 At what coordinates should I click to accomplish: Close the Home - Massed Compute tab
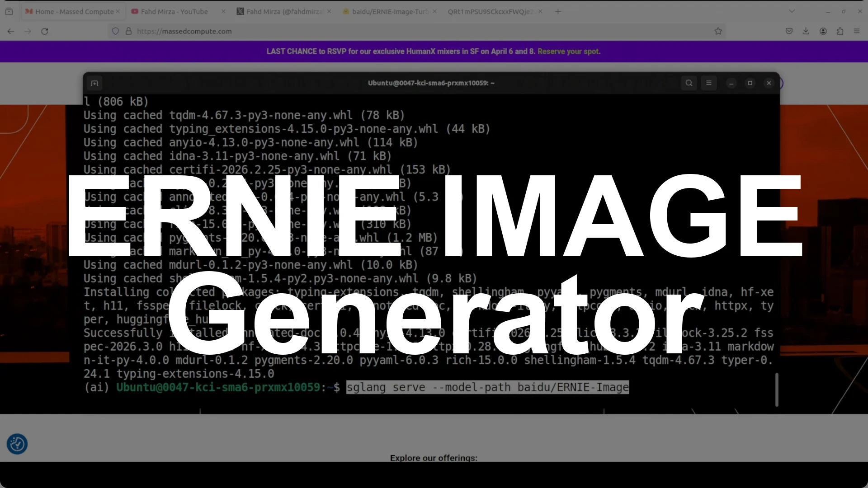click(118, 11)
